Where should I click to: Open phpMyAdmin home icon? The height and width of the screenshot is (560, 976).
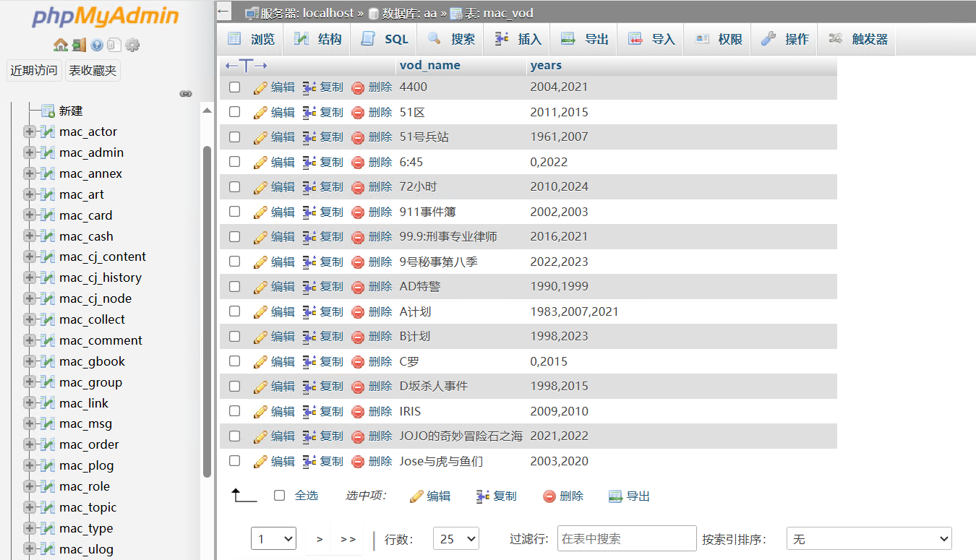coord(61,45)
